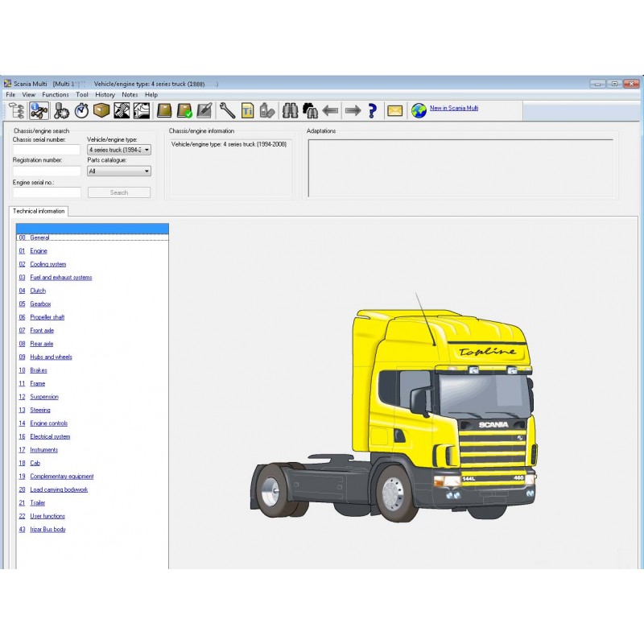Open the Ti technical information icon
644x644 pixels.
pyautogui.click(x=246, y=110)
